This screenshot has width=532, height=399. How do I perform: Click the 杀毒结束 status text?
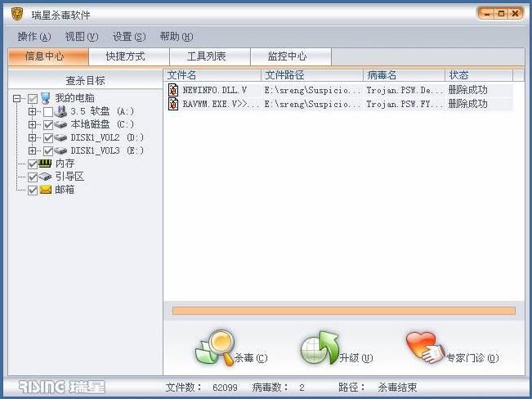tap(397, 388)
